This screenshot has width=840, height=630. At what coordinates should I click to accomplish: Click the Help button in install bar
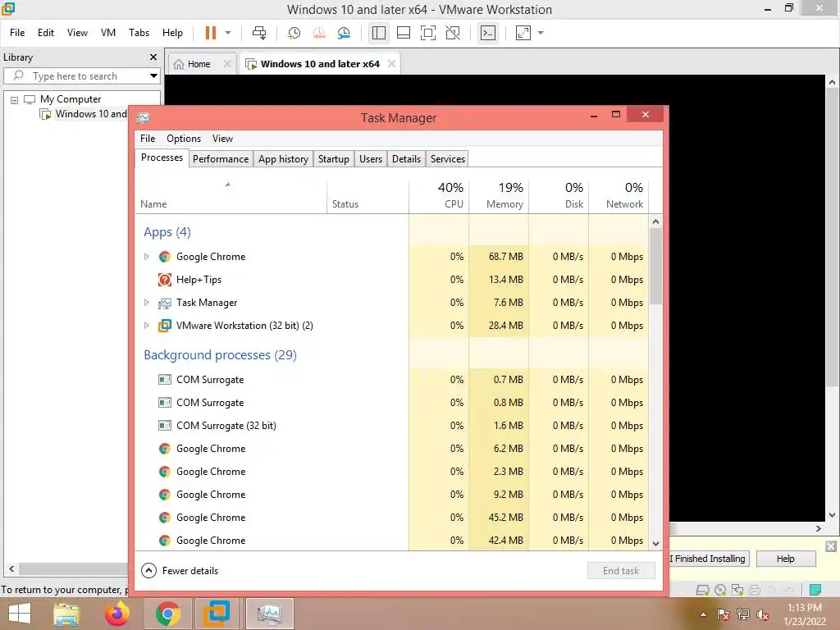[786, 559]
